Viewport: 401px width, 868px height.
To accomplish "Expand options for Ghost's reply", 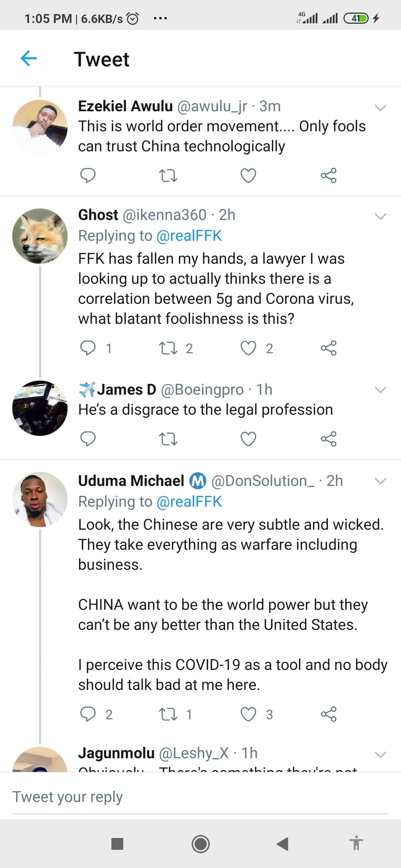I will [x=381, y=216].
